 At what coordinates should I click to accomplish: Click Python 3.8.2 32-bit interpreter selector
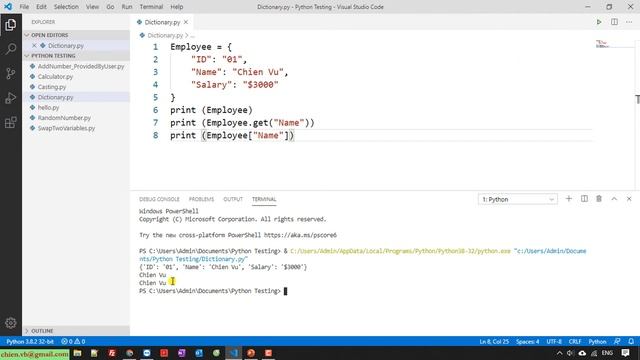click(x=30, y=341)
